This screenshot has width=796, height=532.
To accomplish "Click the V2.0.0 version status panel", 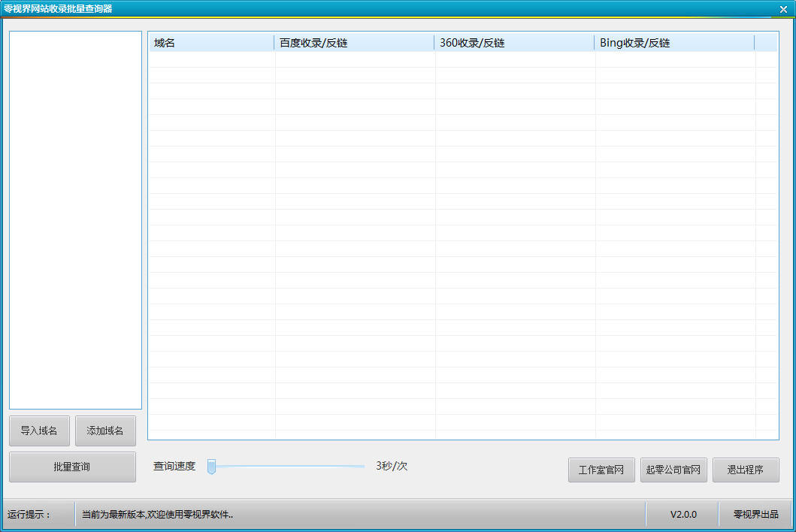I will (683, 515).
